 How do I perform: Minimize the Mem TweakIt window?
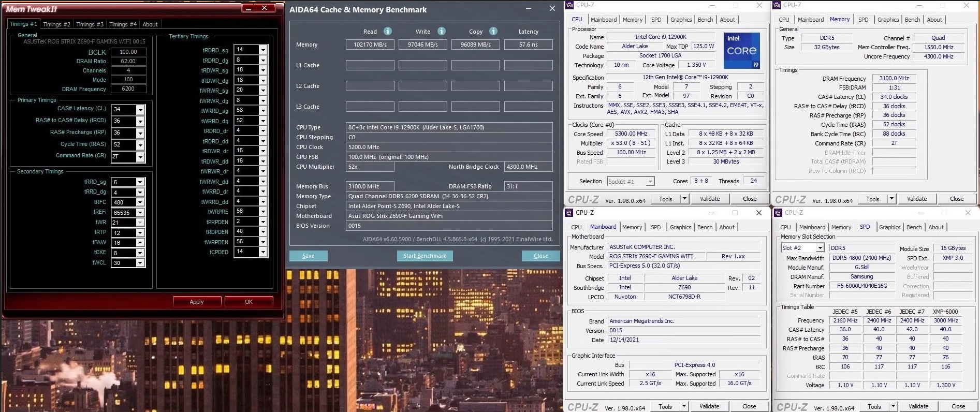tap(248, 8)
